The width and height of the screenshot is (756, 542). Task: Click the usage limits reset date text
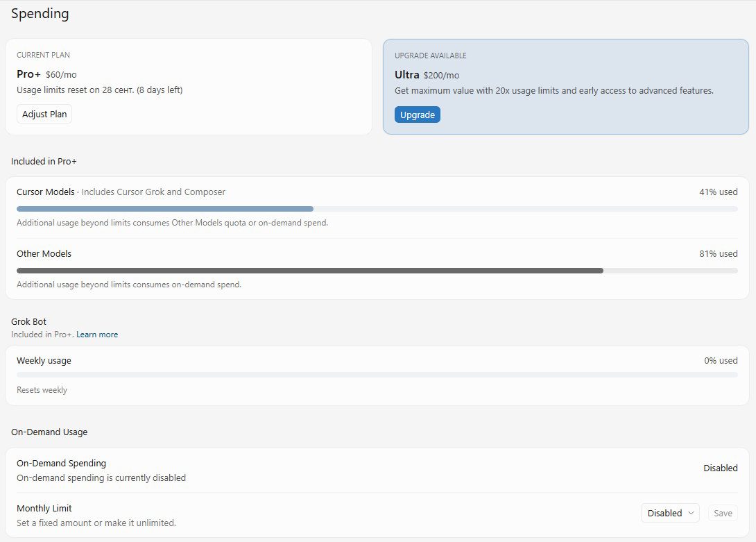100,90
